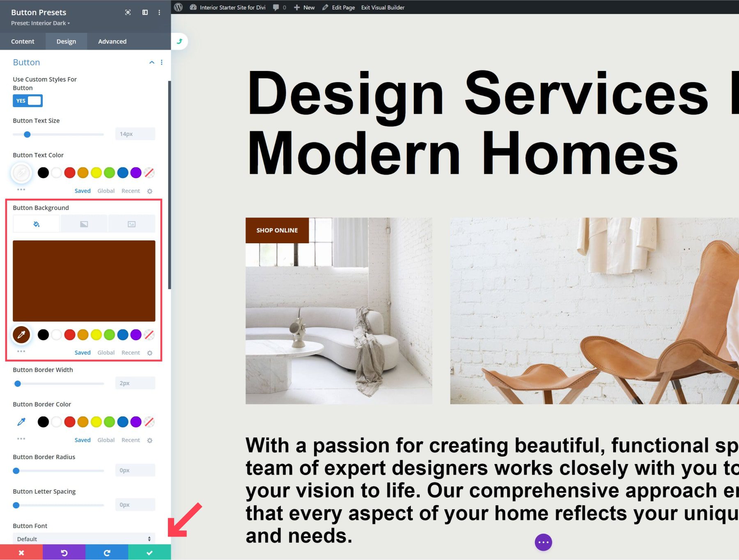This screenshot has height=560, width=739.
Task: Toggle Use Custom Styles For Button off
Action: coord(28,101)
